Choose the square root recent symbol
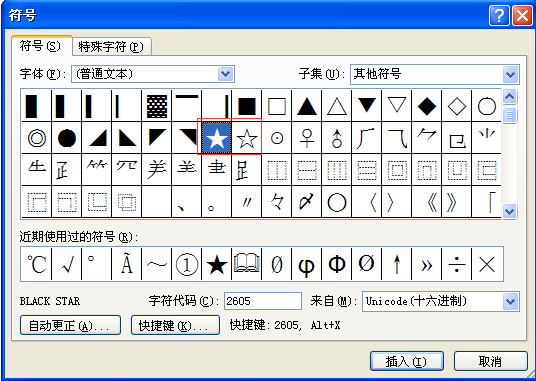Viewport: 536px width, 381px height. (x=67, y=264)
